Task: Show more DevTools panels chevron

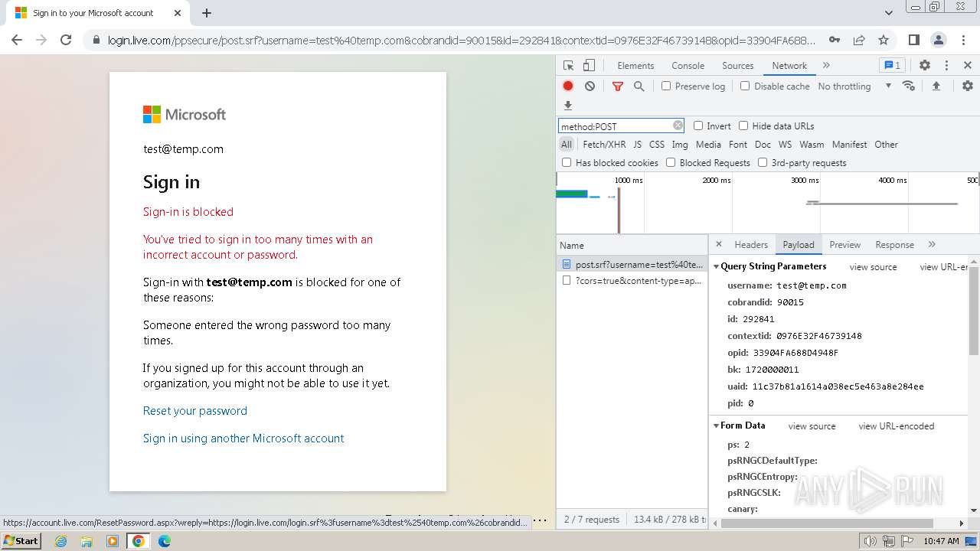Action: pyautogui.click(x=826, y=66)
